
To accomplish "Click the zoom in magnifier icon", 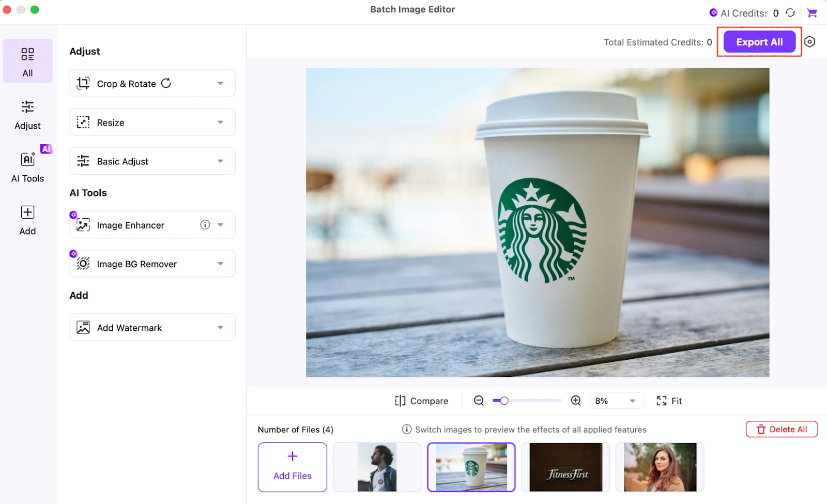I will pos(576,401).
